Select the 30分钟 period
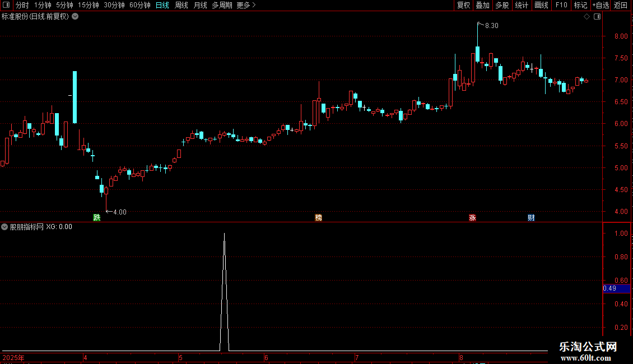 pos(114,5)
